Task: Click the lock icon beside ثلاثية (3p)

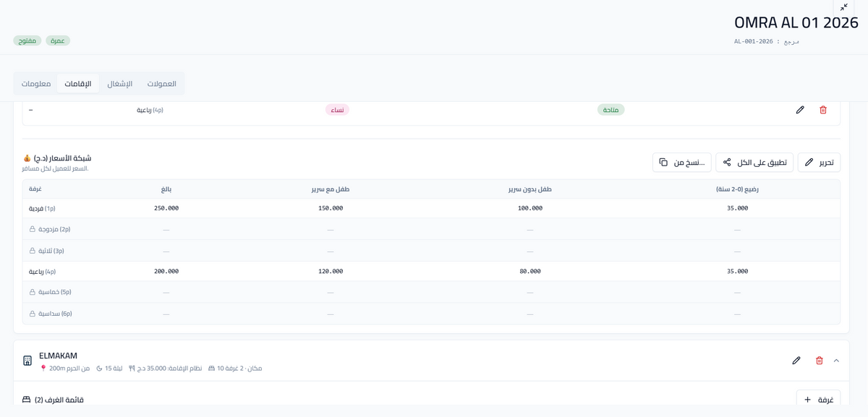Action: (32, 251)
